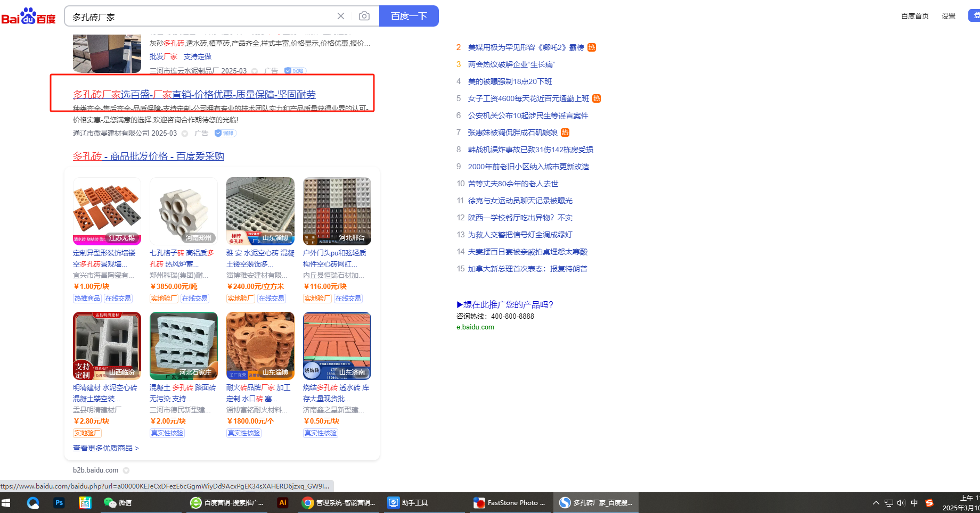
Task: Open the 河北石家庄 concrete brick image
Action: tap(184, 346)
